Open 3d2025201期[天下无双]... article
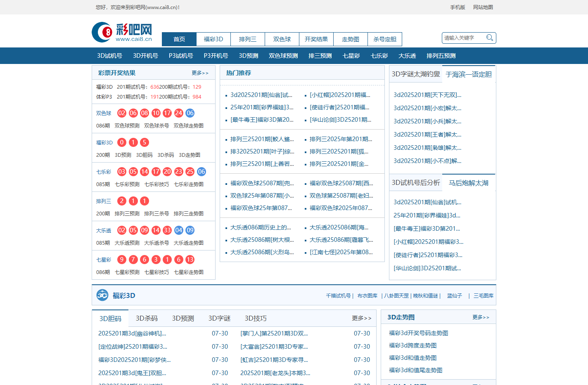This screenshot has height=385, width=588. click(427, 95)
